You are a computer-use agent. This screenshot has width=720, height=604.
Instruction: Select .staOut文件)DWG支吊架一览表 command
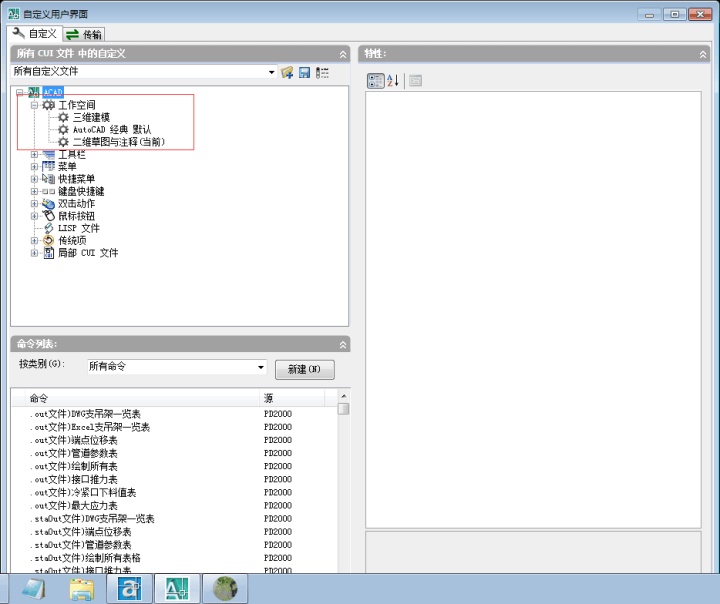pos(93,519)
